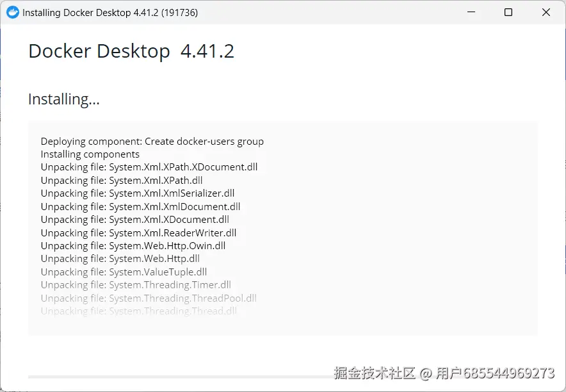Click the installer window title text

click(109, 12)
